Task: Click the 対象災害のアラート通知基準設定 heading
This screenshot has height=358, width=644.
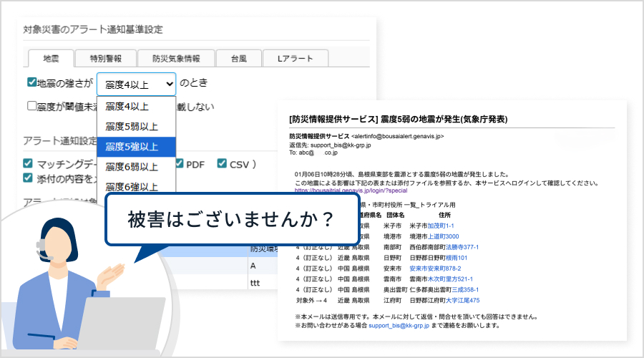Action: (x=93, y=29)
